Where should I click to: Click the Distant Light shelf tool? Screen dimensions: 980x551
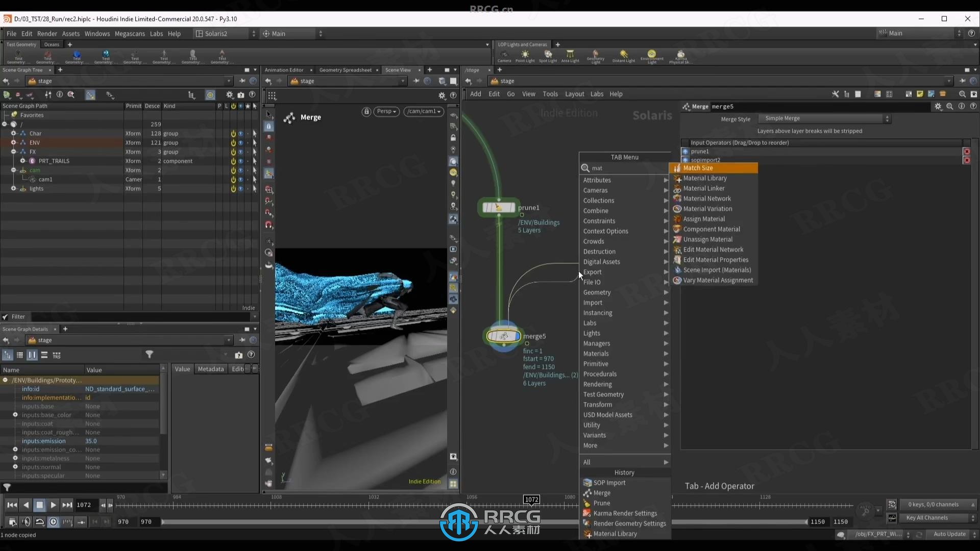(x=623, y=56)
